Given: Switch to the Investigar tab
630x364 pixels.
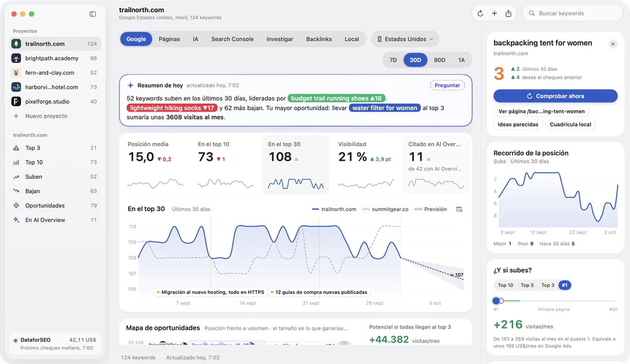Looking at the screenshot, I should (x=280, y=39).
